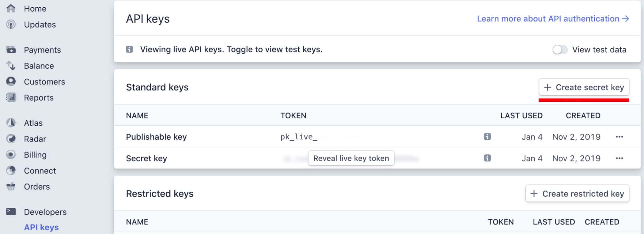Click the Home house icon in sidebar
644x234 pixels.
(x=11, y=8)
